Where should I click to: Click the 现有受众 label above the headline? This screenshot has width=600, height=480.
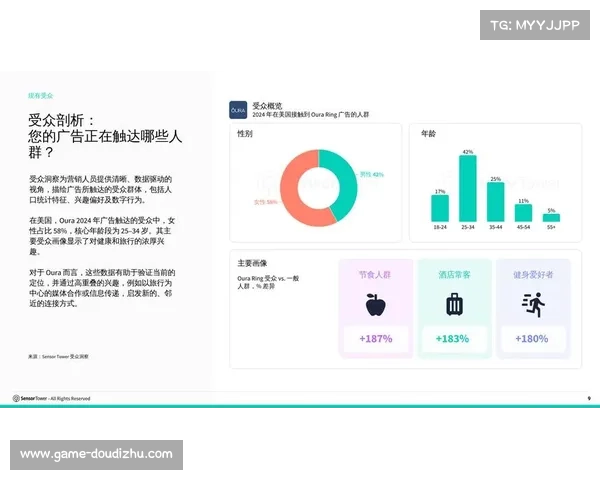pos(40,96)
